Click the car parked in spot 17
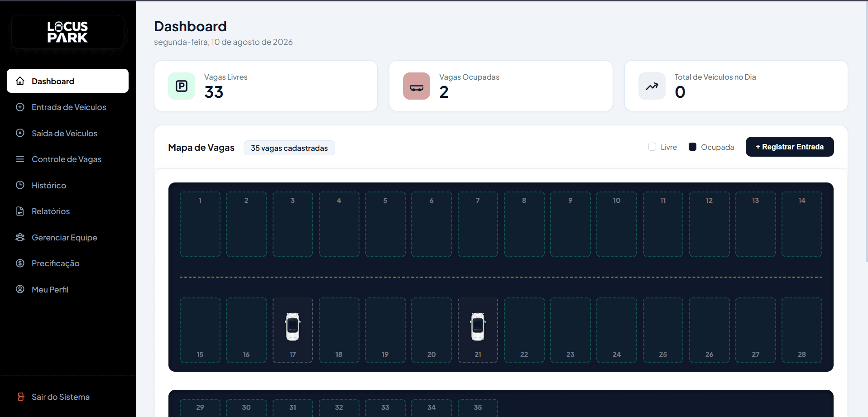The height and width of the screenshot is (417, 868). click(x=293, y=326)
